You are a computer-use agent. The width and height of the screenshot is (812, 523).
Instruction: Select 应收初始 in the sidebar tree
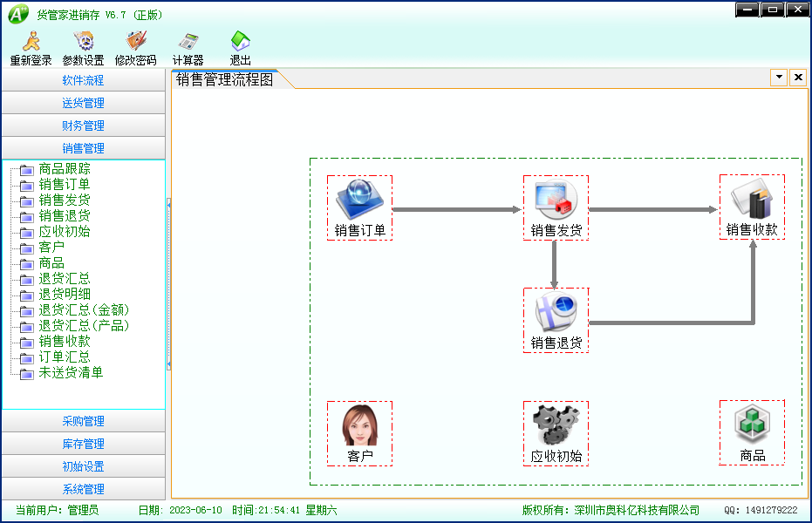[x=65, y=232]
